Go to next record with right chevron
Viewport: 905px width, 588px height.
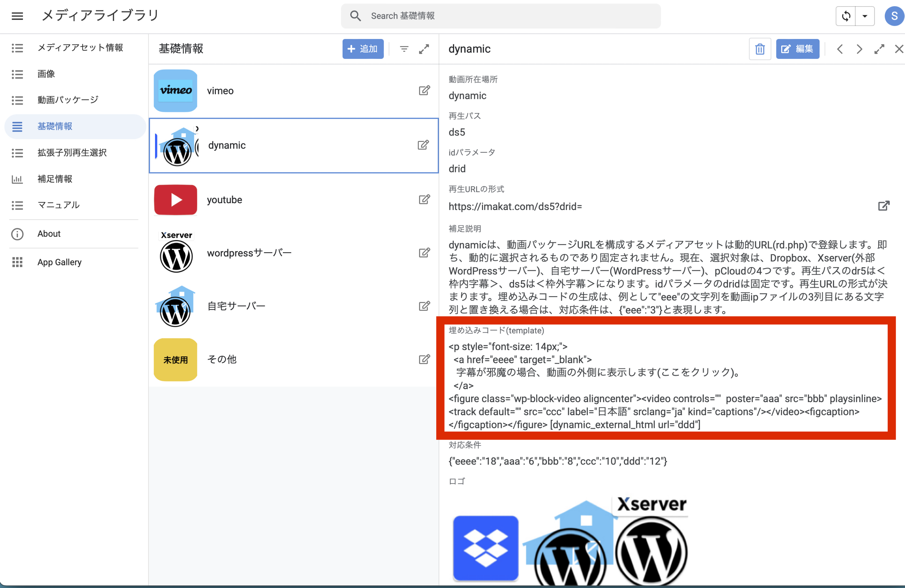coord(859,49)
